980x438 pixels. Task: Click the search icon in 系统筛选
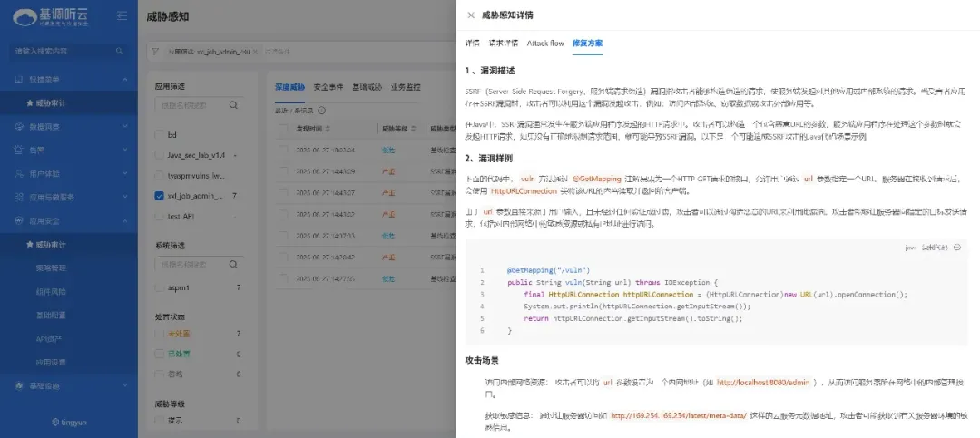[234, 265]
